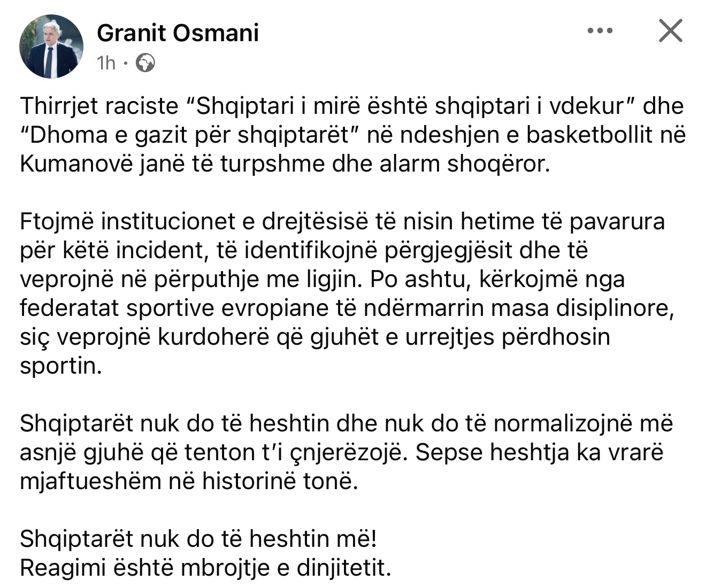Open Granit Osmani's profile picture
Screen dimensions: 706x588
[x=50, y=48]
